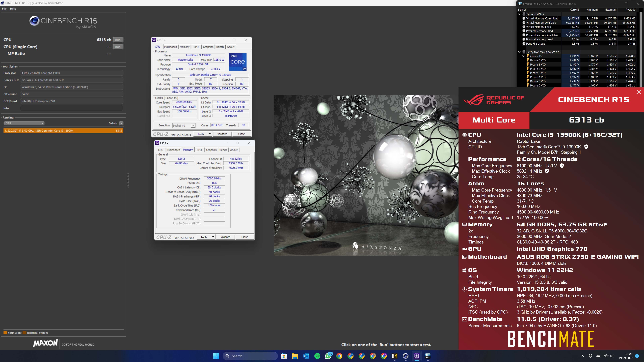Click Close button in upper CPU-Z window
Image resolution: width=644 pixels, height=362 pixels.
click(x=241, y=134)
